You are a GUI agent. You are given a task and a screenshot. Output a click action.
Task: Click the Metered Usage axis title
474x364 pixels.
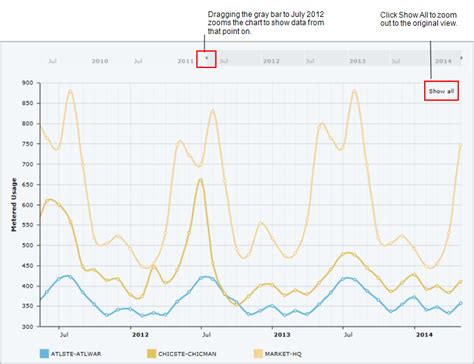14,205
